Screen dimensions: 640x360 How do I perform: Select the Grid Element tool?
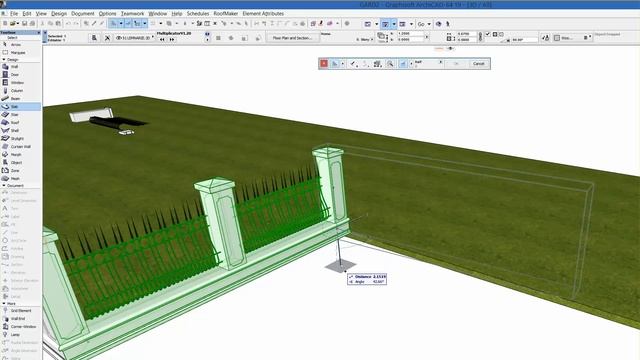pos(20,311)
